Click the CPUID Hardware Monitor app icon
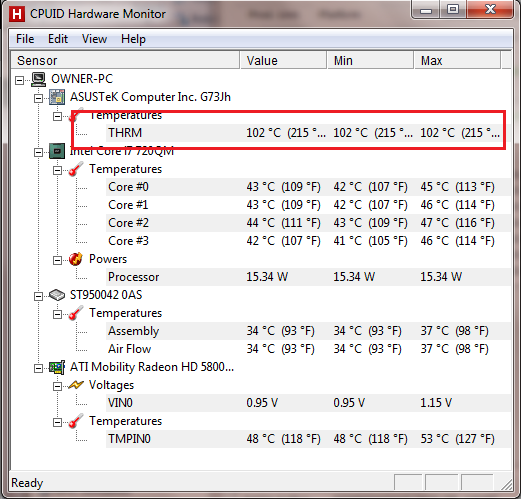The image size is (521, 499). coord(17,14)
